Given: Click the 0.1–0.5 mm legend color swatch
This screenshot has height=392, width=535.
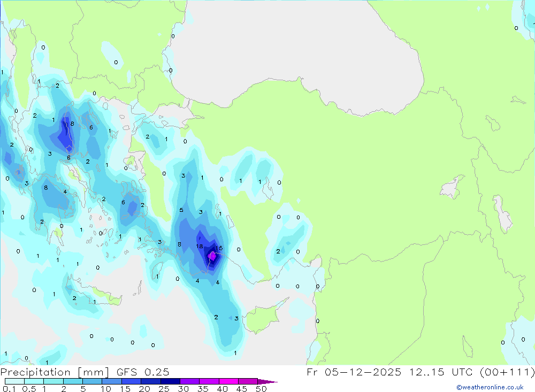Looking at the screenshot, I should (x=14, y=381).
